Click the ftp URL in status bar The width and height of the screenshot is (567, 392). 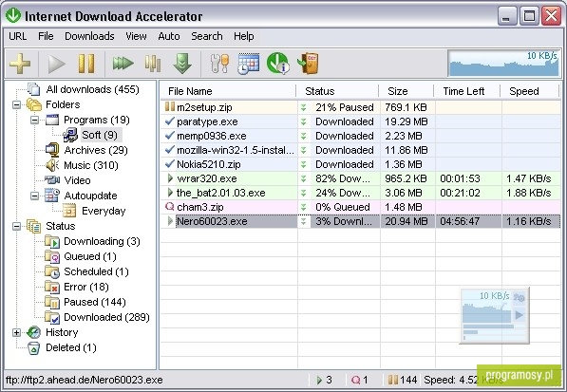pos(85,380)
